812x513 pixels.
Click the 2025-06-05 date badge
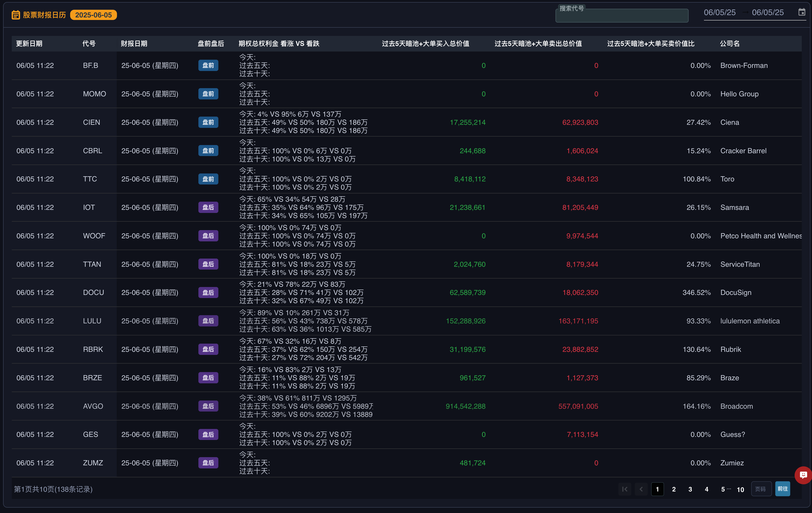tap(93, 15)
